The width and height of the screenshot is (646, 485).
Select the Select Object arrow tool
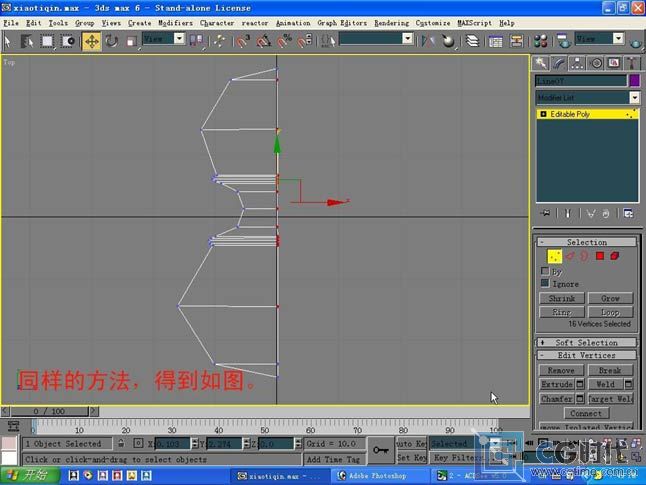click(x=8, y=41)
